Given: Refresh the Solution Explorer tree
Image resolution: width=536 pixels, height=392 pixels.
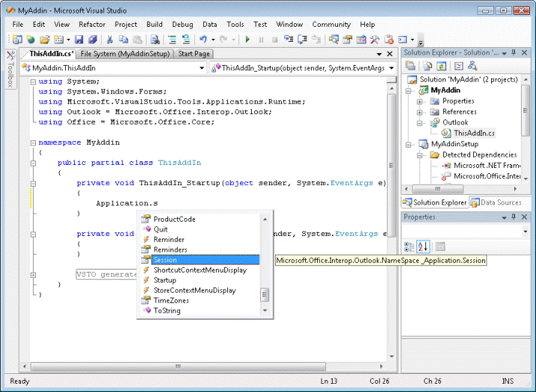Looking at the screenshot, I should [441, 66].
